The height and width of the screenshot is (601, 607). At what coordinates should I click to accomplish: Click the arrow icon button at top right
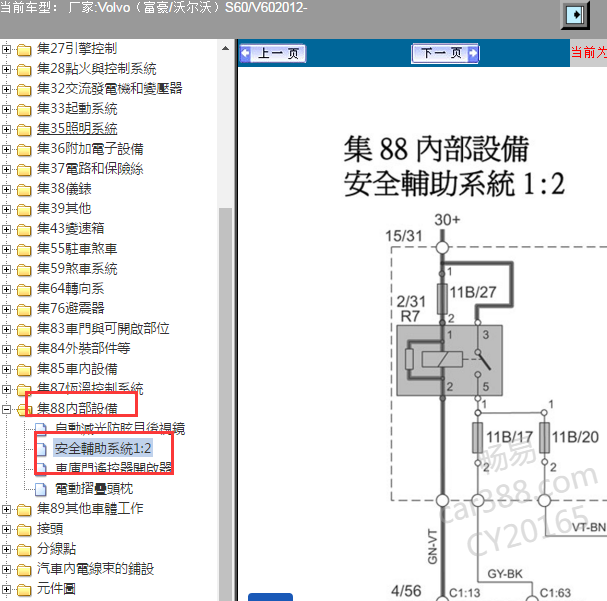575,15
